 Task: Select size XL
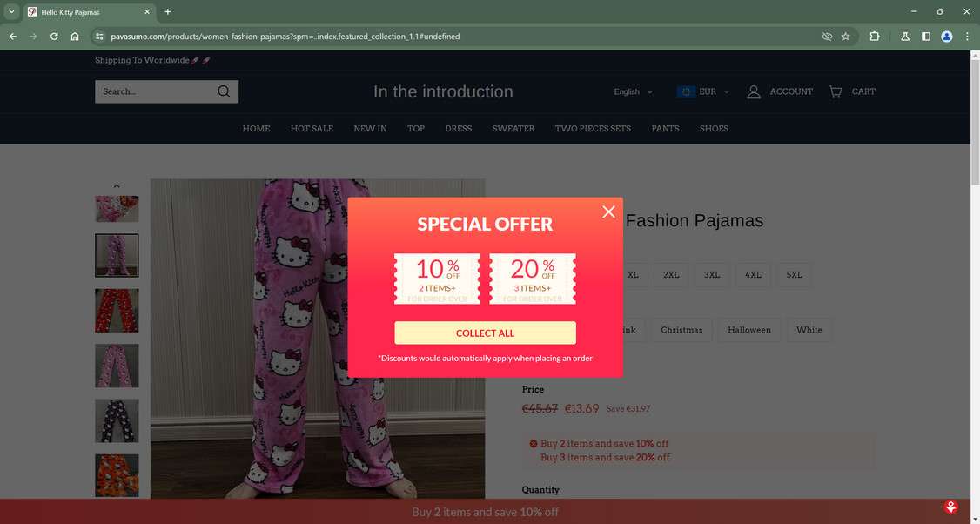point(634,274)
